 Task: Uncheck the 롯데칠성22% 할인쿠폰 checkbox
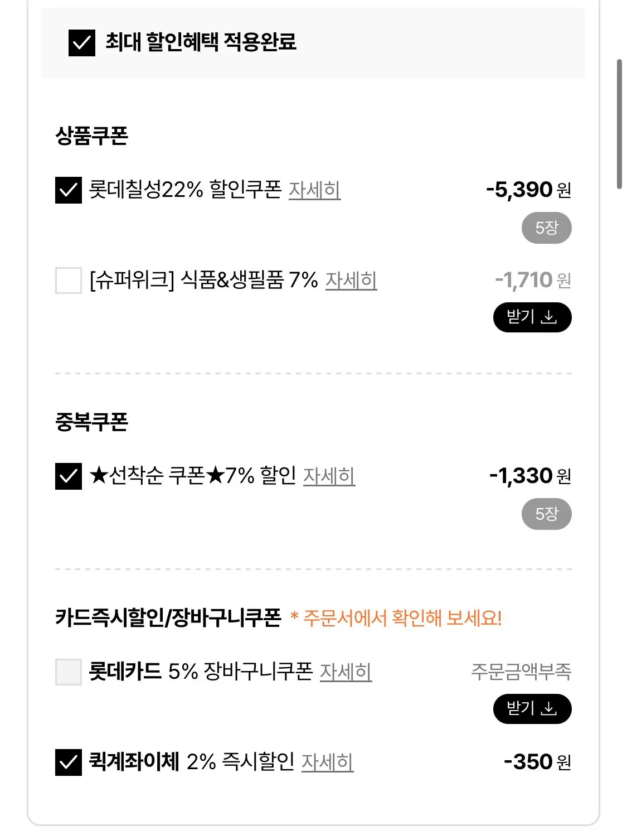[x=69, y=190]
